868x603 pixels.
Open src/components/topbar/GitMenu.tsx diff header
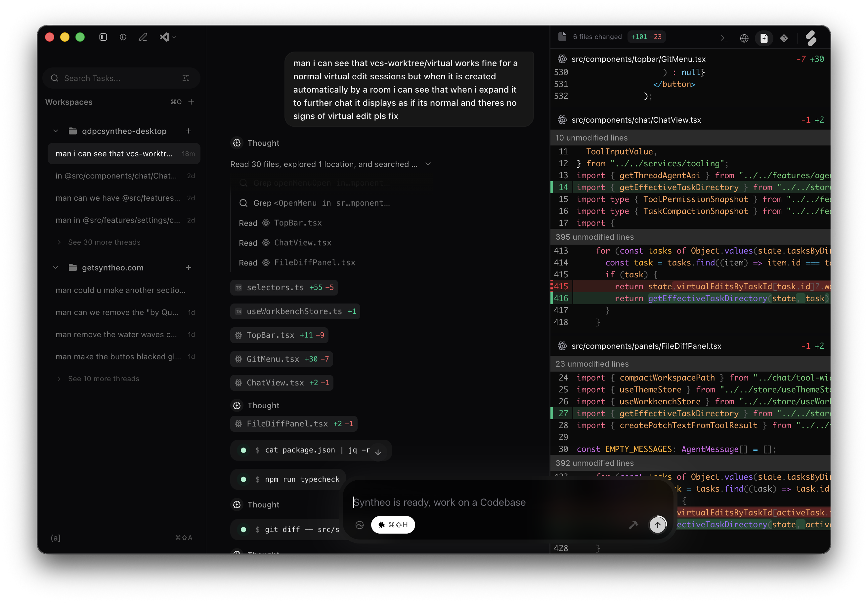(690, 59)
